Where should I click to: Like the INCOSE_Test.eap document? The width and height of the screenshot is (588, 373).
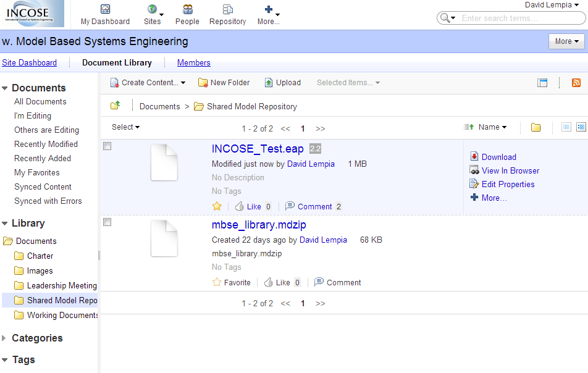(248, 206)
